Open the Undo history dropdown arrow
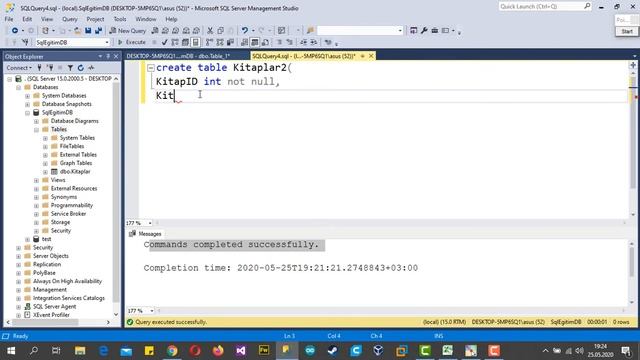 [x=253, y=31]
